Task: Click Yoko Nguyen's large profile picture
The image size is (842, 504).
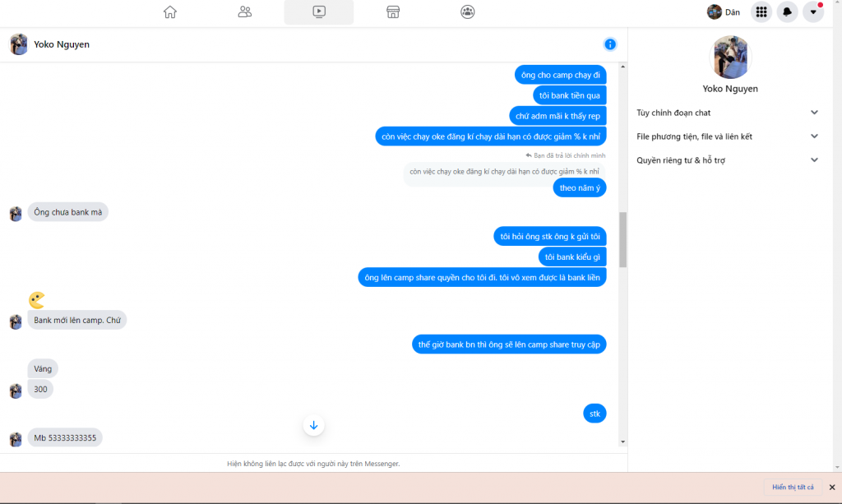Action: 730,57
